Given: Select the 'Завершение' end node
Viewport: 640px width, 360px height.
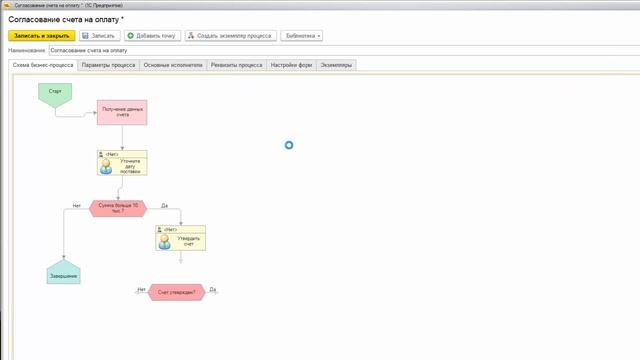Looking at the screenshot, I should (64, 273).
